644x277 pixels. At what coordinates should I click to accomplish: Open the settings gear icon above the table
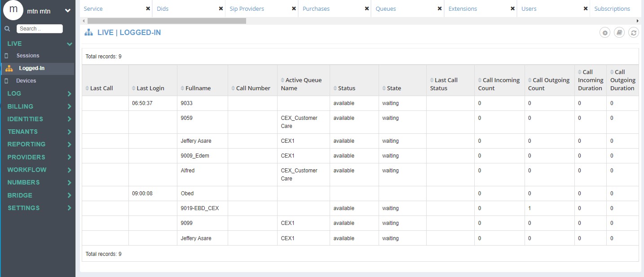pyautogui.click(x=605, y=32)
